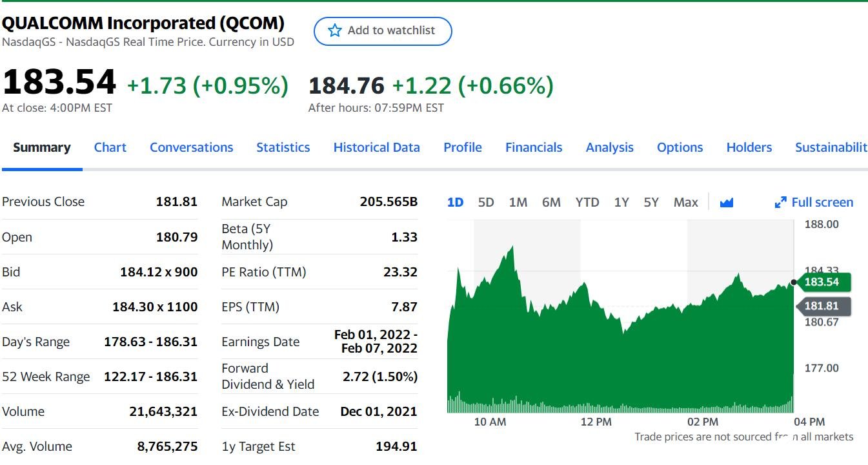Open the Holders tab
This screenshot has height=465, width=868.
[749, 147]
